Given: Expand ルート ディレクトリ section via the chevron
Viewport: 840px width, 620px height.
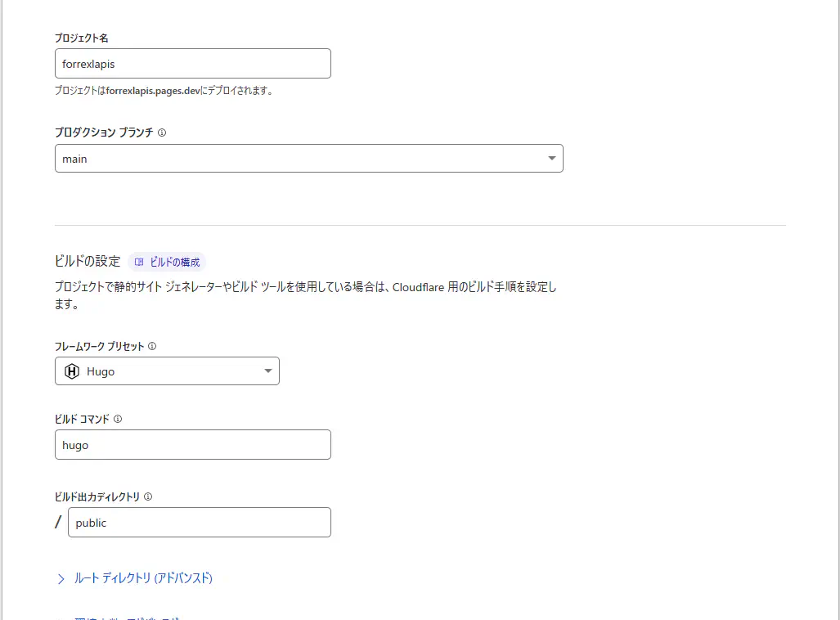Looking at the screenshot, I should pos(61,579).
